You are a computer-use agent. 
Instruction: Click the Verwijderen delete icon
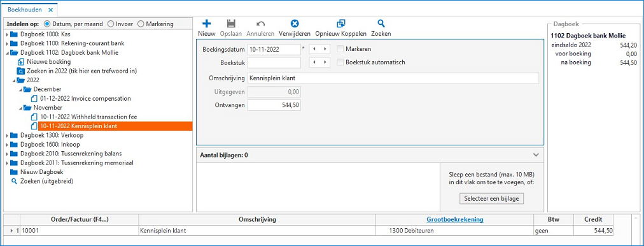pyautogui.click(x=295, y=24)
